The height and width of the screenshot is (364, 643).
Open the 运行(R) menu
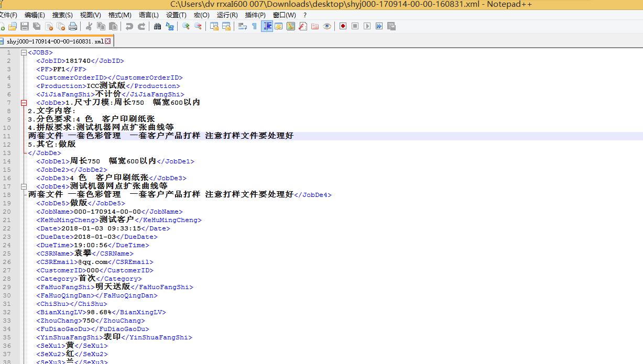click(227, 15)
